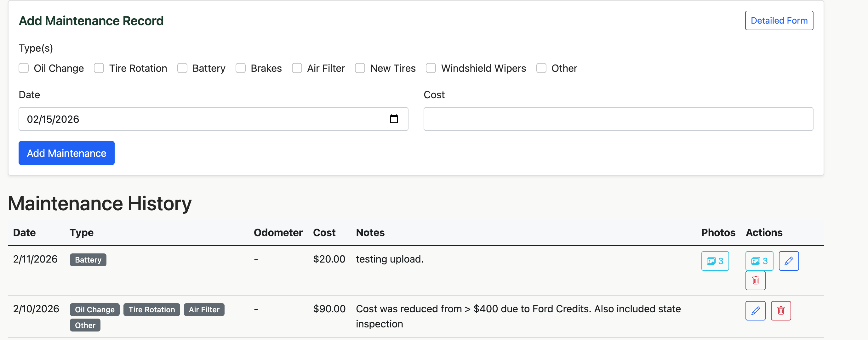Edit the 2/10/2026 Oil Change record

coord(756,310)
